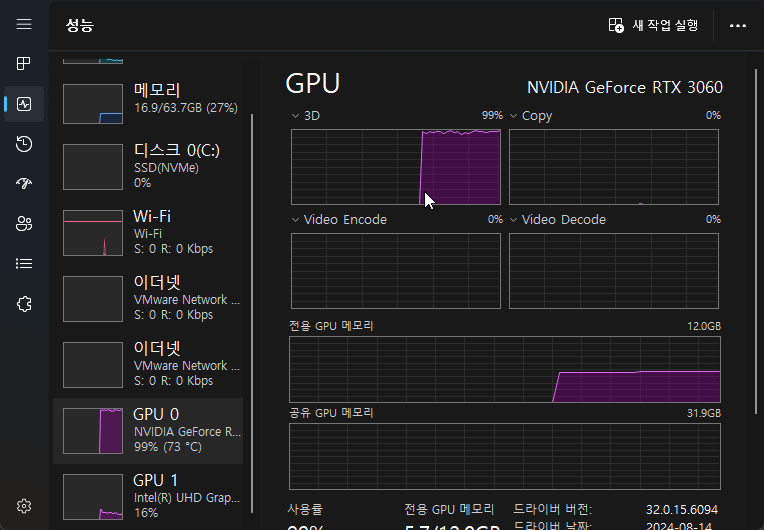764x530 pixels.
Task: Click the Wi-Fi mini graph thumbnail
Action: pyautogui.click(x=93, y=233)
